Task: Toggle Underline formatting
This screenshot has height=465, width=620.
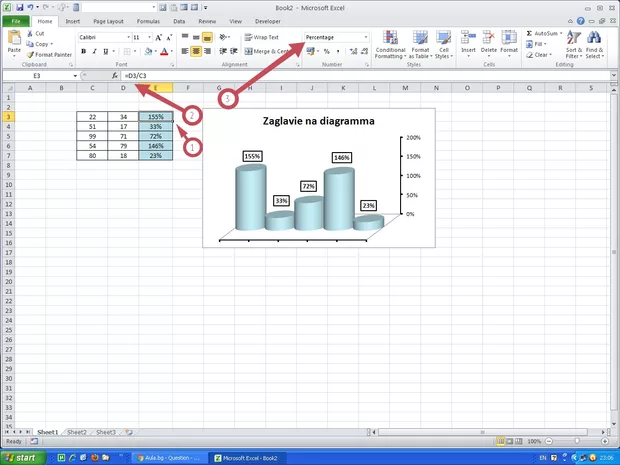Action: 106,51
